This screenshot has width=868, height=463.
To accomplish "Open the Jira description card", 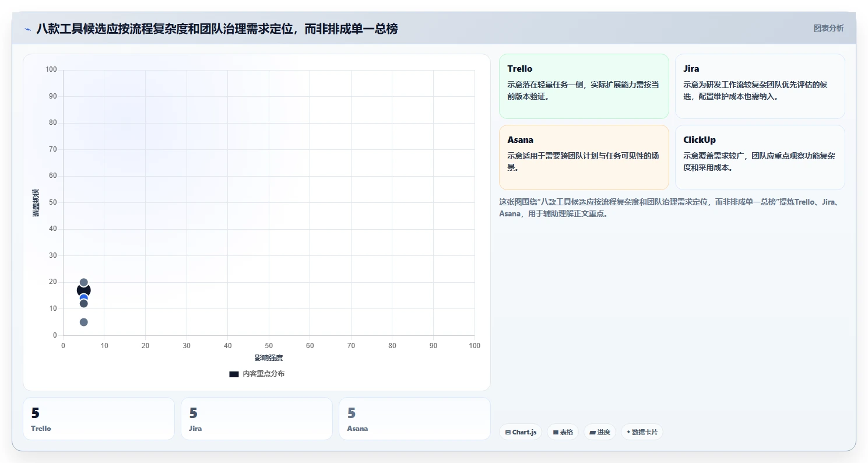I will (760, 86).
